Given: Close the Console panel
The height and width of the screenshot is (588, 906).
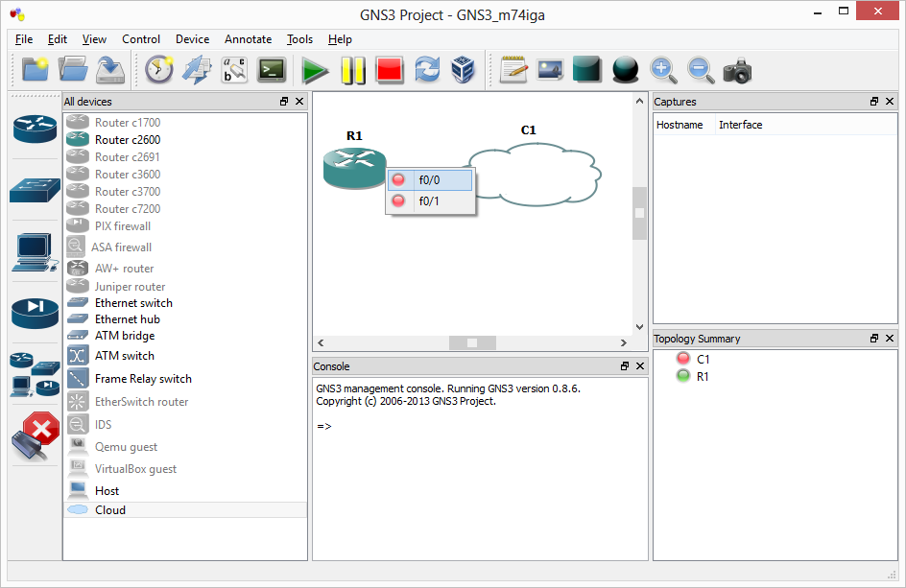Looking at the screenshot, I should tap(640, 365).
